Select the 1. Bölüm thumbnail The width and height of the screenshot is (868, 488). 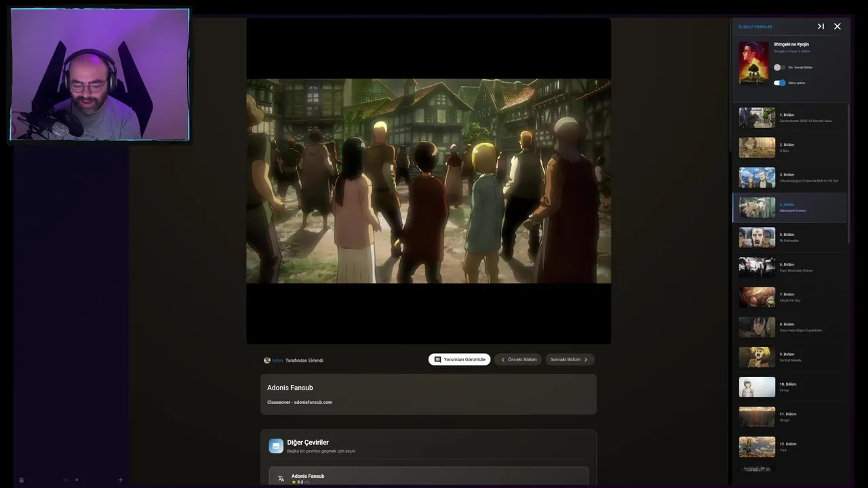pos(757,118)
